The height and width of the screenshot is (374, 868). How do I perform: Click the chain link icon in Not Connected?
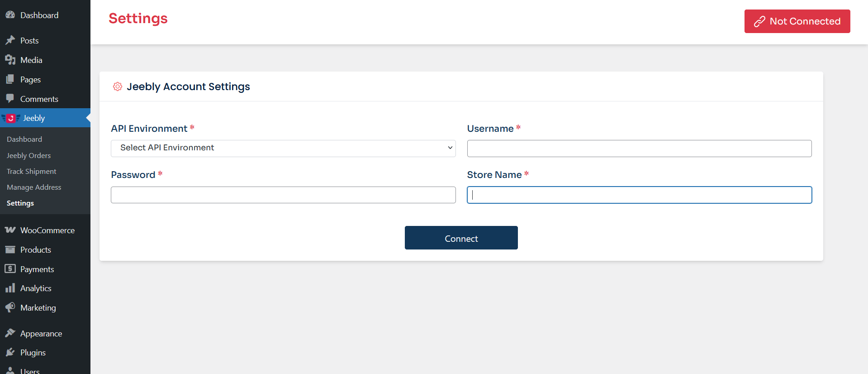[x=759, y=21]
